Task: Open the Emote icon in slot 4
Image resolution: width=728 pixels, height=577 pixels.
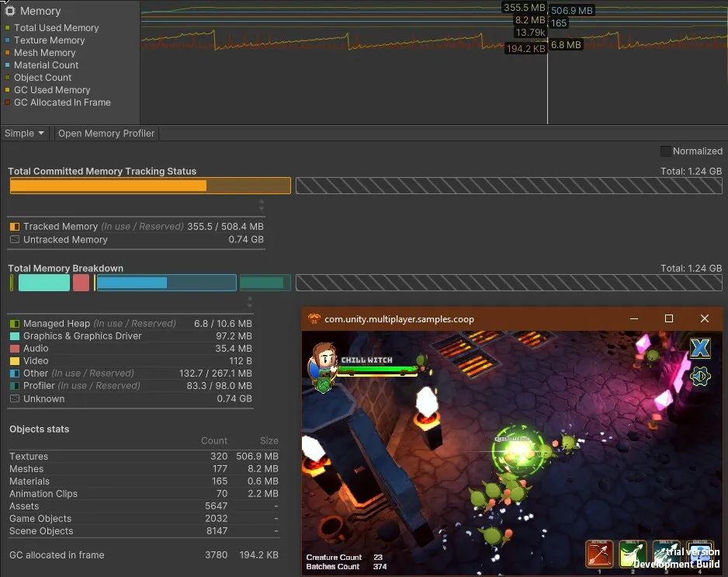Action: [699, 554]
